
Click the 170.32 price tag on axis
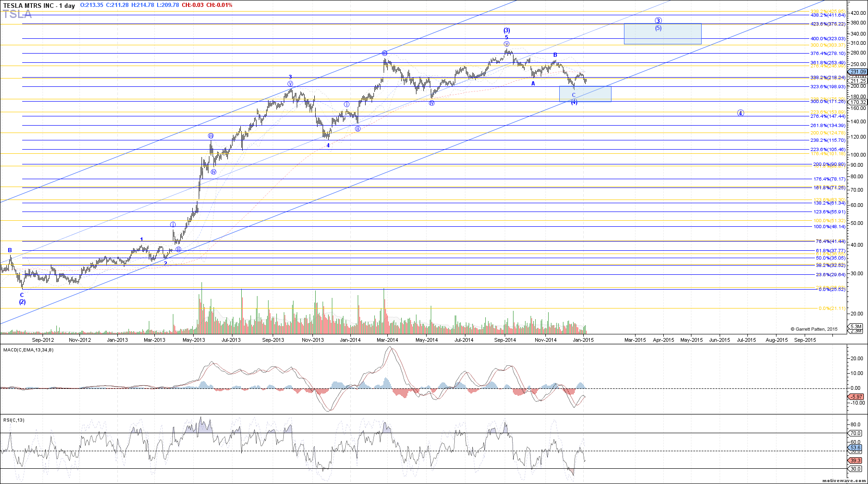tap(858, 102)
